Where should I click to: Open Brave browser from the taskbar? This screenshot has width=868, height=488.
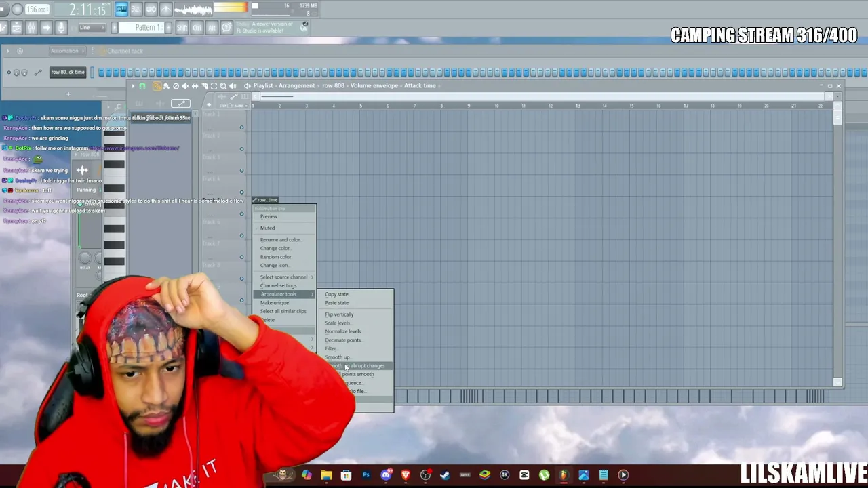click(x=406, y=475)
